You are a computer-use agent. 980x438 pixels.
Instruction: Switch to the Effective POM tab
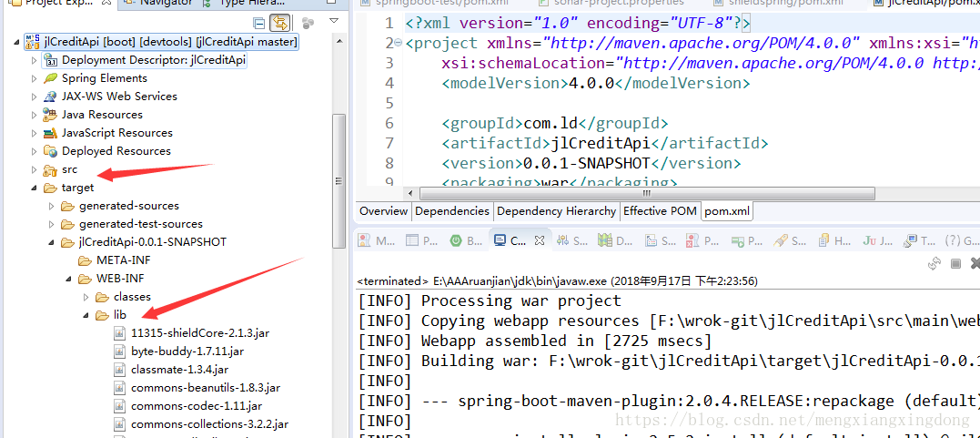point(660,211)
